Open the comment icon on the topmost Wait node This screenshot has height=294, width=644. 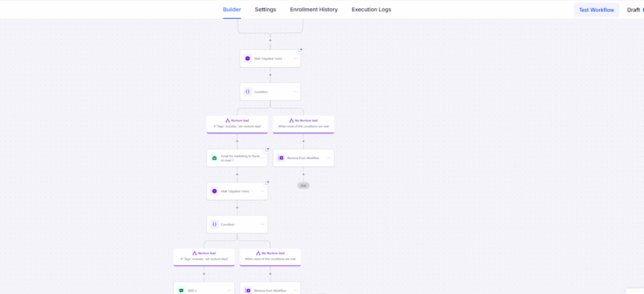click(300, 50)
